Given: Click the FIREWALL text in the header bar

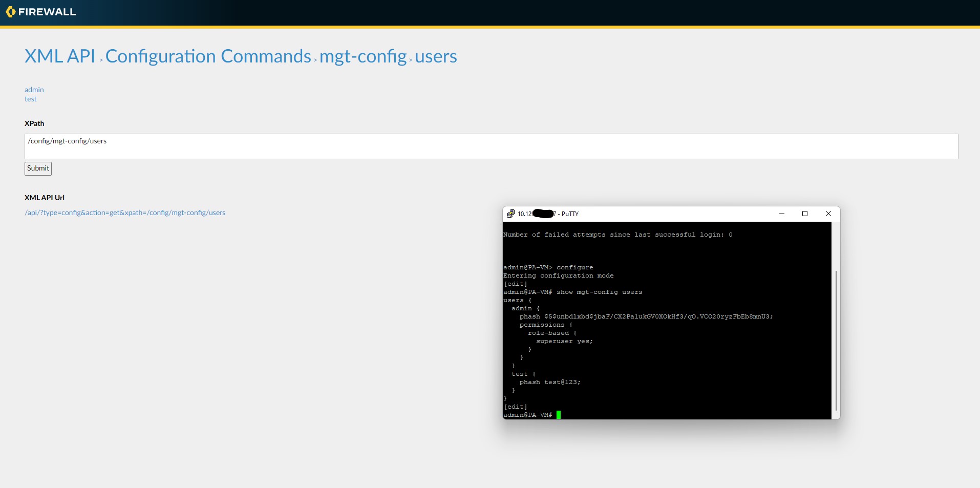Looking at the screenshot, I should click(47, 11).
